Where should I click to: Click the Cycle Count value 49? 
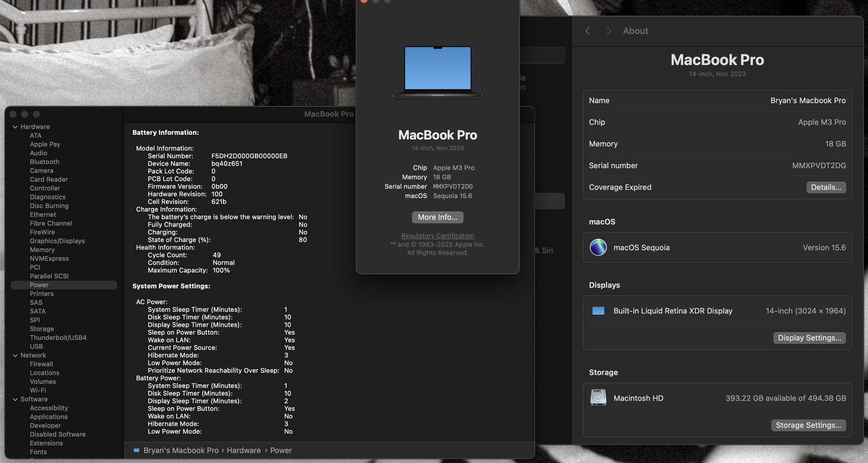point(217,255)
